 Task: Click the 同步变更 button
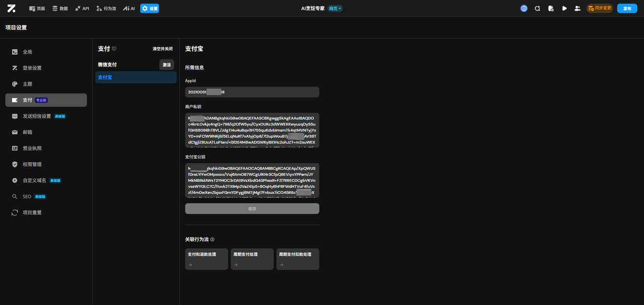(600, 9)
